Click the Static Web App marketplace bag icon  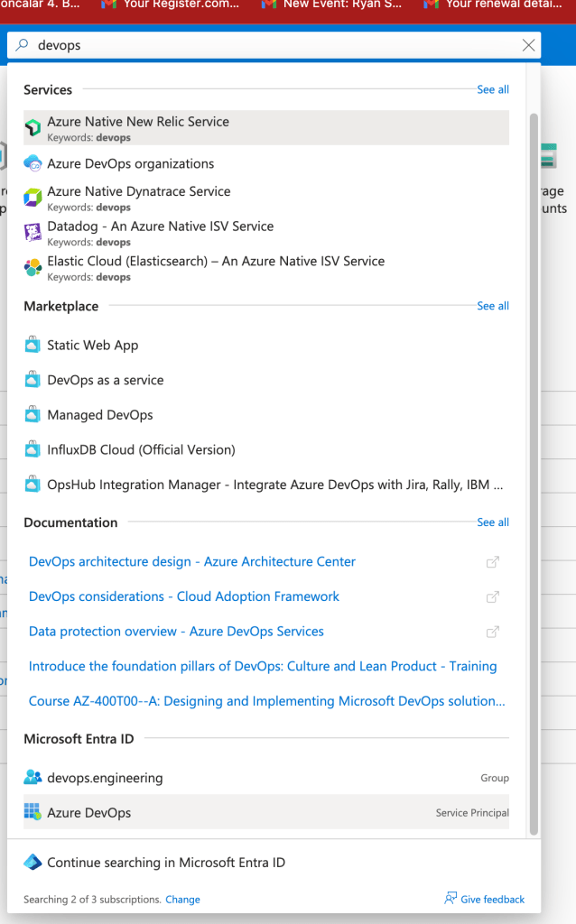[33, 345]
